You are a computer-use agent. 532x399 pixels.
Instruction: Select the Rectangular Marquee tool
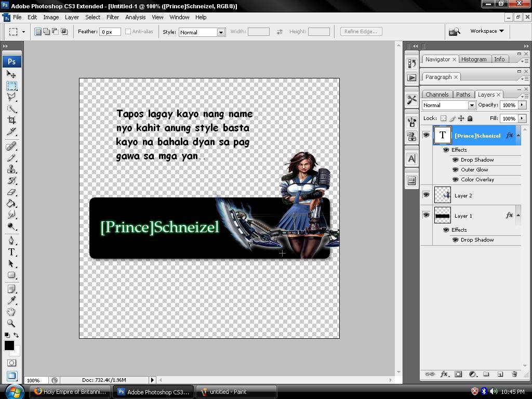pyautogui.click(x=11, y=86)
